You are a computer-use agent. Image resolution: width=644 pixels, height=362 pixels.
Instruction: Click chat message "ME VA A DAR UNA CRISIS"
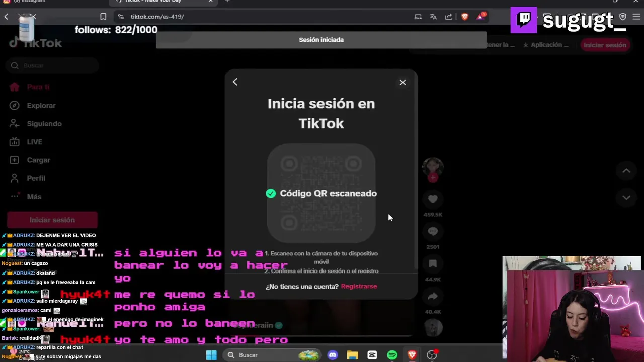coord(67,245)
